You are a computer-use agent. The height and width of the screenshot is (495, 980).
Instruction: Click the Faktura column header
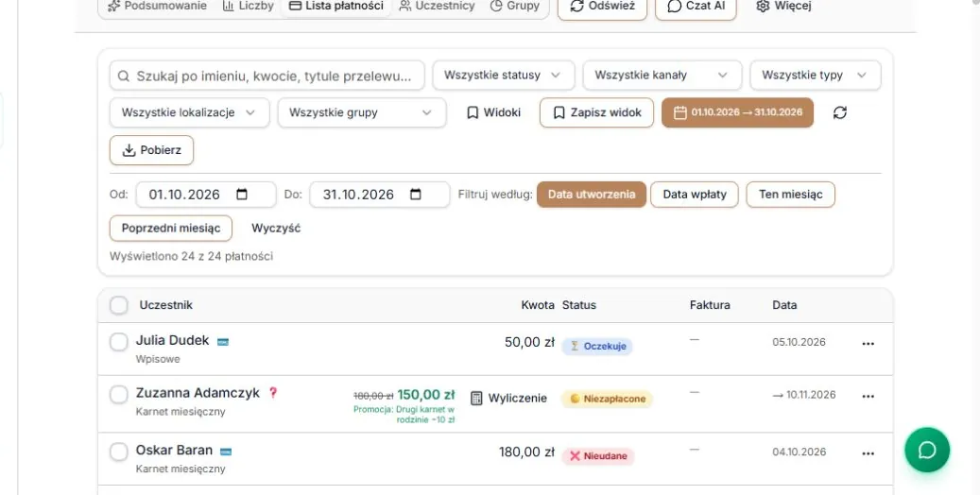tap(710, 305)
